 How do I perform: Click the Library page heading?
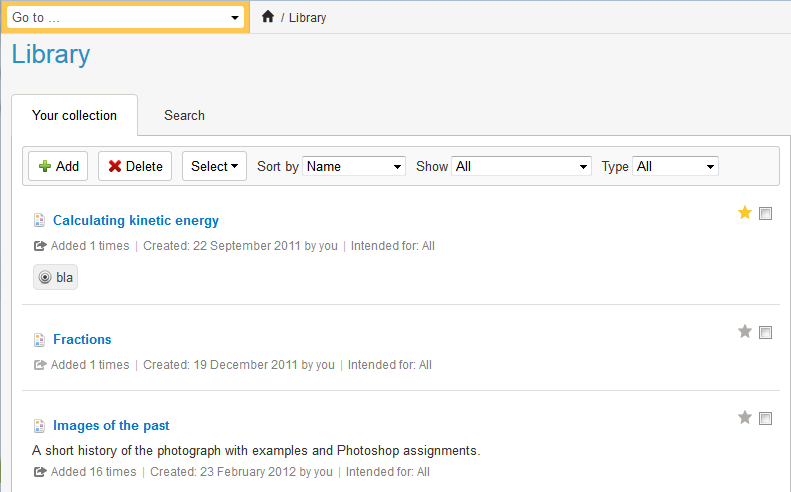[x=51, y=54]
